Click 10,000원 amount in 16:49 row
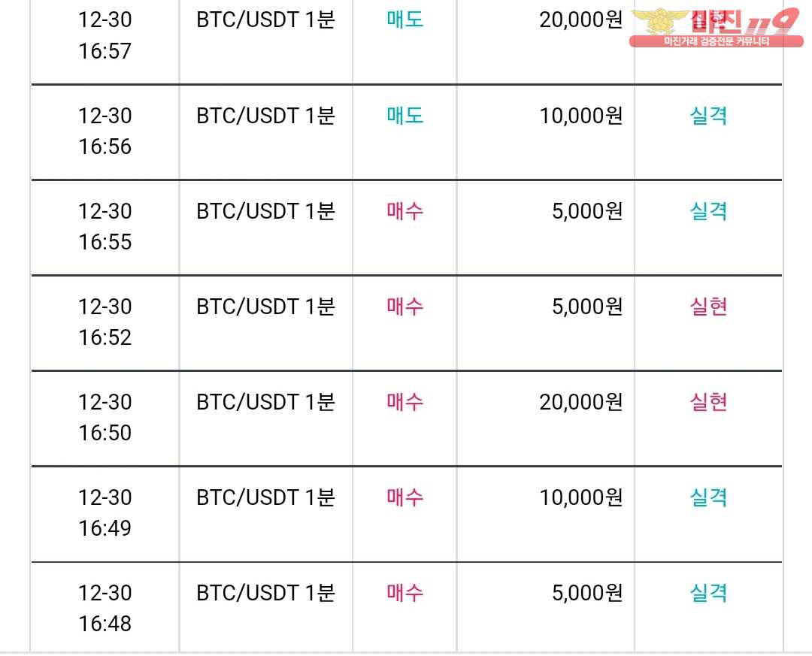Viewport: 812px width, 656px height. pyautogui.click(x=580, y=497)
